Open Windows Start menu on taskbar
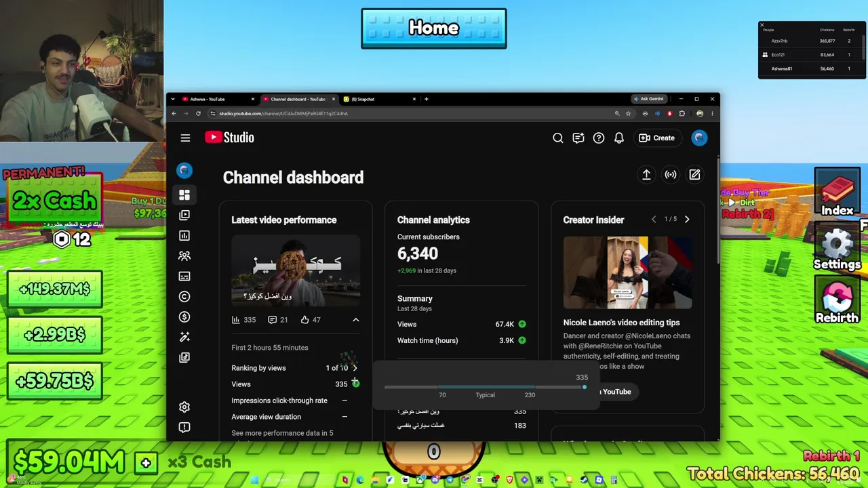Screen dimensions: 868x488 point(254,480)
